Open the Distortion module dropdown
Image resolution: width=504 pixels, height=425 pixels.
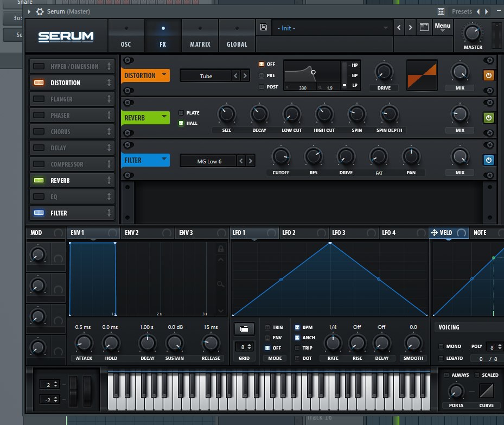(164, 74)
